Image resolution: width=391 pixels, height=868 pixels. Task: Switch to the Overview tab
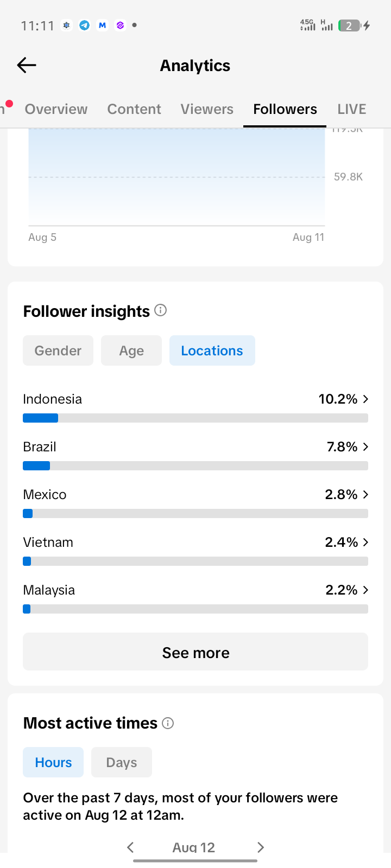(56, 109)
